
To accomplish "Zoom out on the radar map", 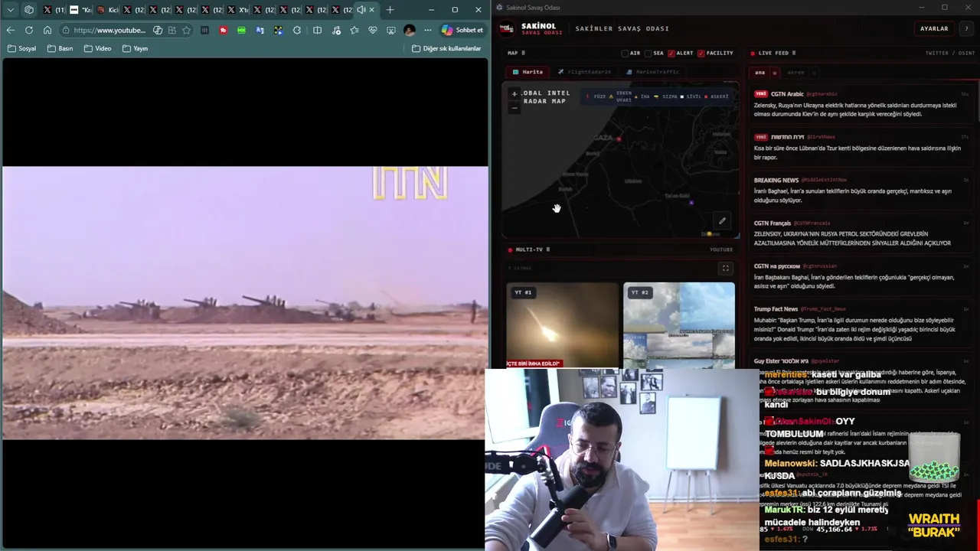I will pos(514,108).
